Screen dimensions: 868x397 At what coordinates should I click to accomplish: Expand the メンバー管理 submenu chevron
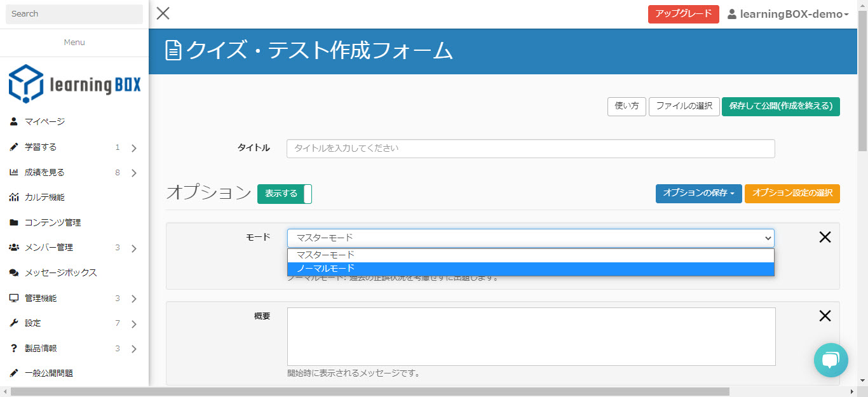(x=133, y=248)
